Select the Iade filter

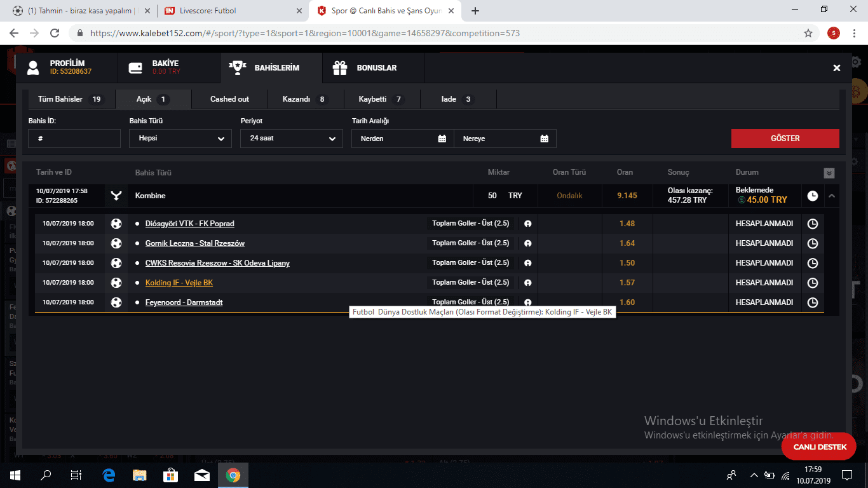tap(458, 99)
